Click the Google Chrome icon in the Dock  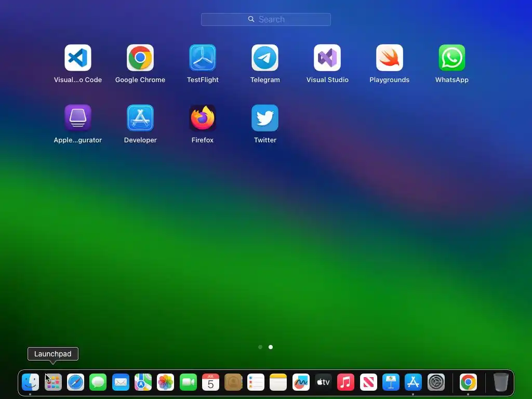click(x=468, y=382)
